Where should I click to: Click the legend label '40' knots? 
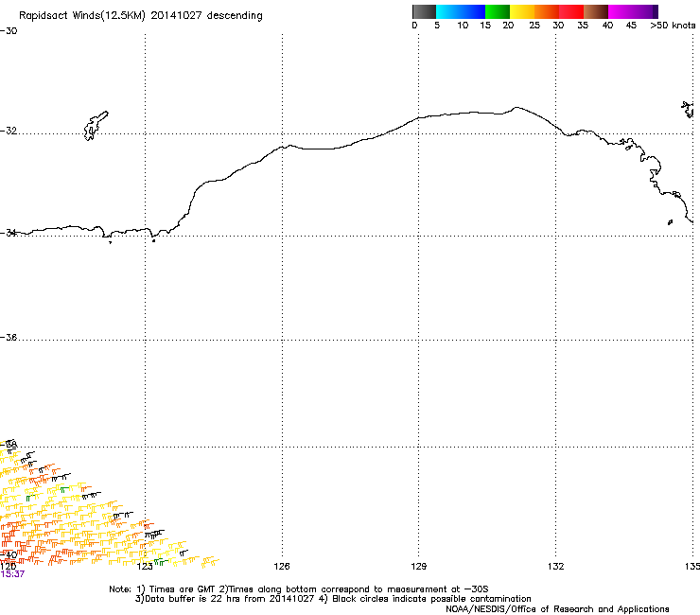coord(607,26)
